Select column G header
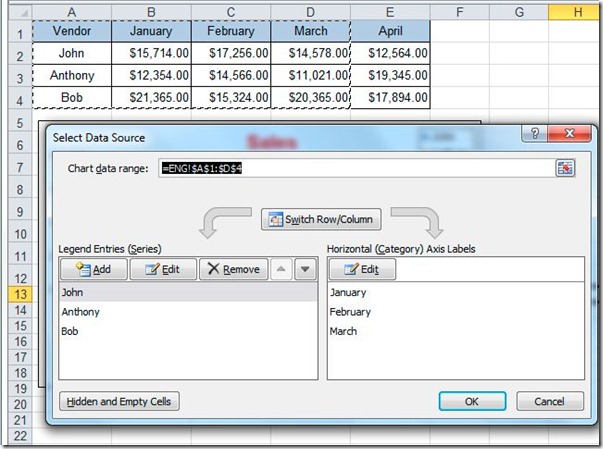Screen dimensions: 603x449 pos(519,12)
